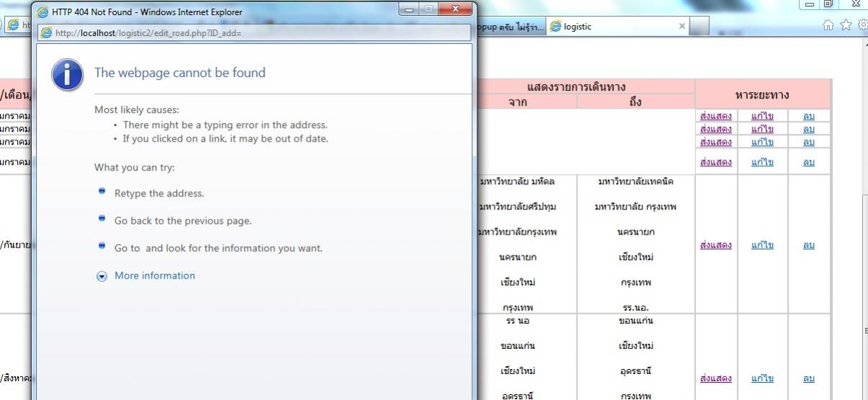Click the IE icon on the logistic tab
Image resolution: width=868 pixels, height=400 pixels.
point(556,27)
